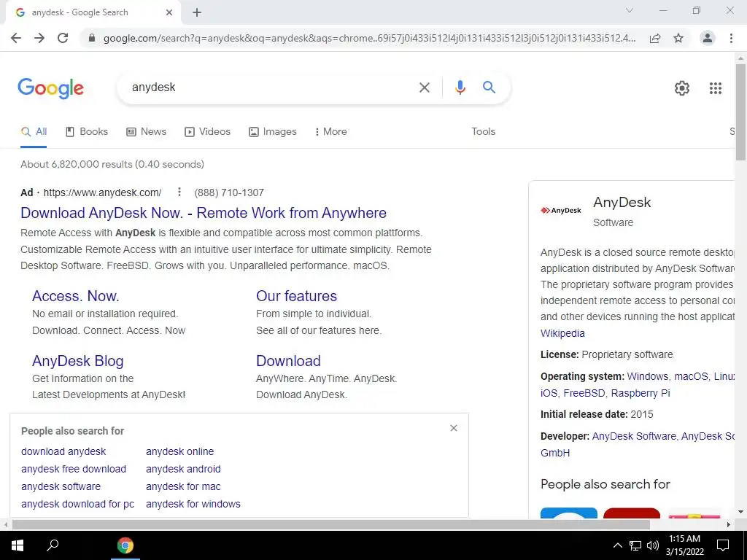Share this page using the share icon
747x560 pixels.
click(x=655, y=38)
